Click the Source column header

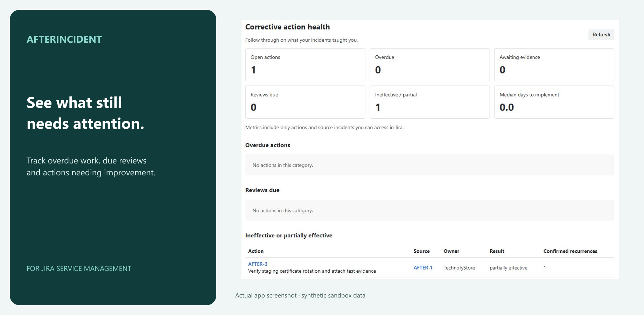pos(421,251)
